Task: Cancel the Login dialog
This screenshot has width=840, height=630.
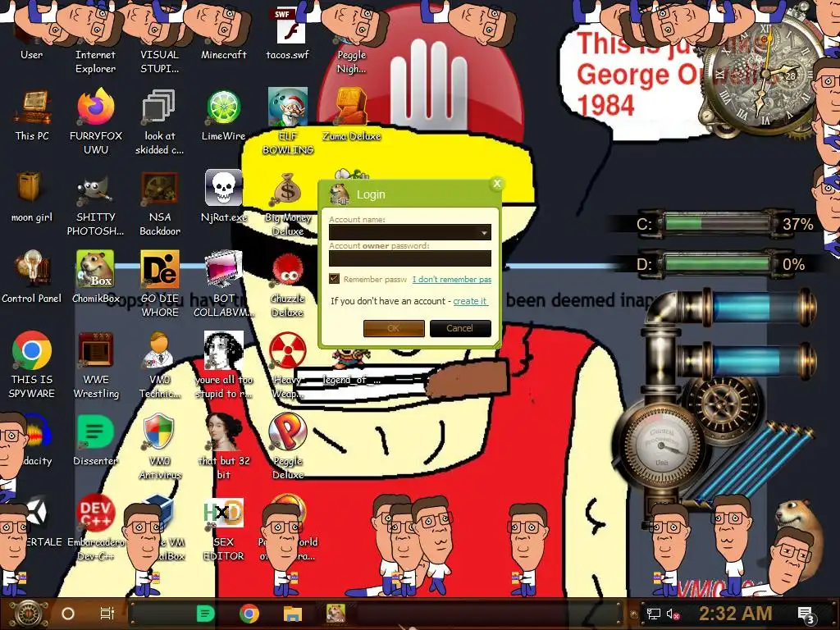Action: tap(460, 328)
